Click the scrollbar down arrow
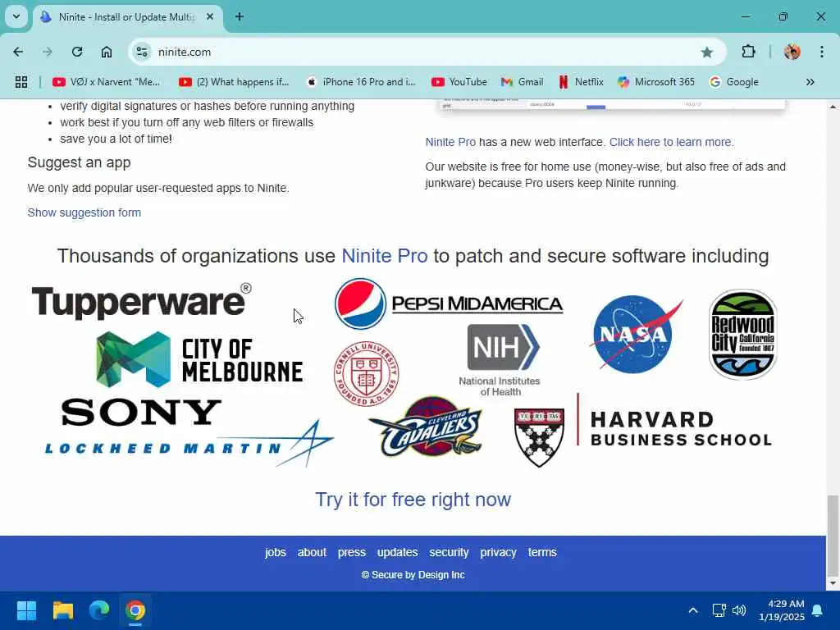Viewport: 840px width, 630px height. click(x=833, y=583)
